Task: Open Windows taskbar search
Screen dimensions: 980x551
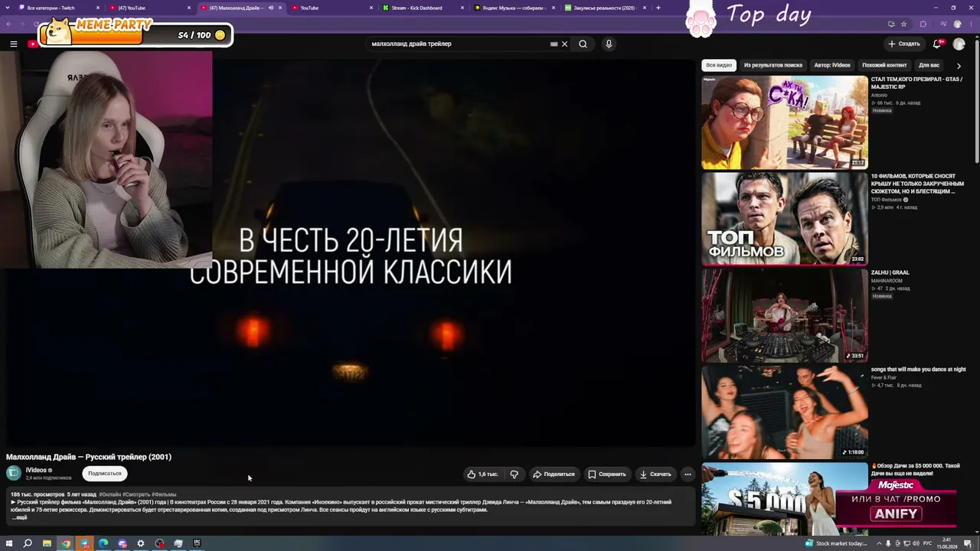Action: click(28, 543)
